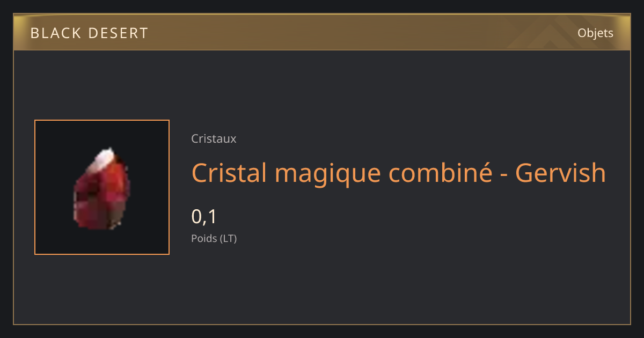
Task: Select the Objets section label
Action: click(595, 33)
